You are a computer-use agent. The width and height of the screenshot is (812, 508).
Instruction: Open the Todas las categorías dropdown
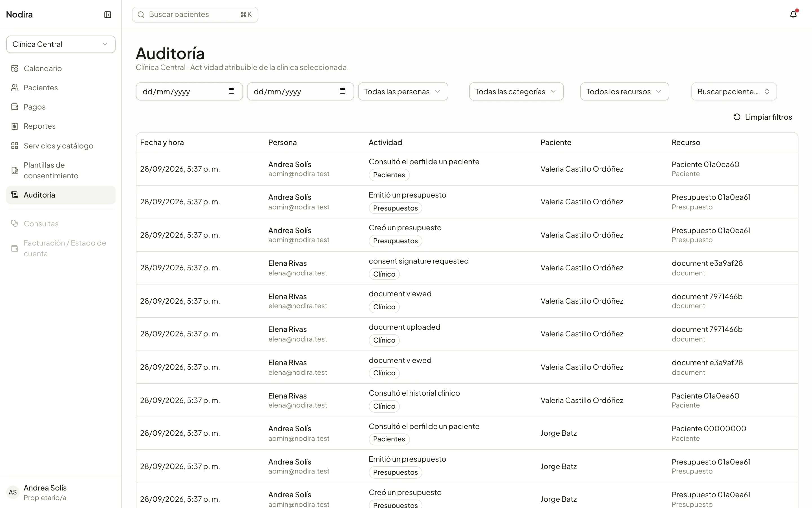(x=516, y=91)
